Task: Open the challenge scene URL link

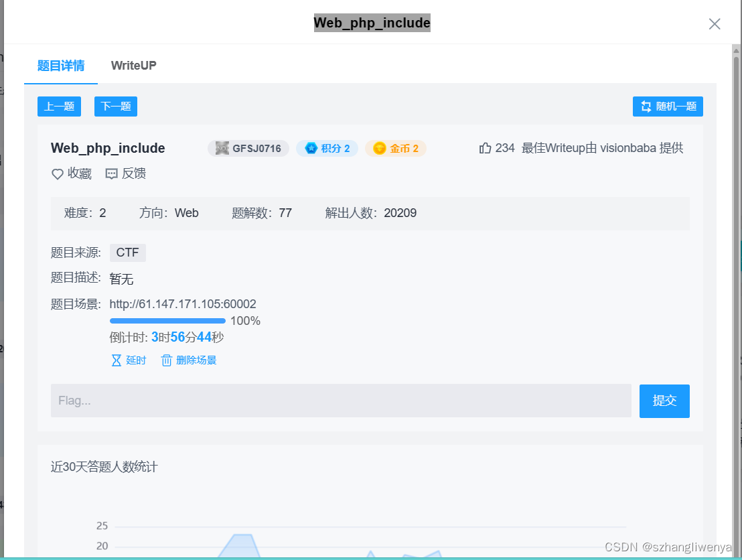Action: 183,303
